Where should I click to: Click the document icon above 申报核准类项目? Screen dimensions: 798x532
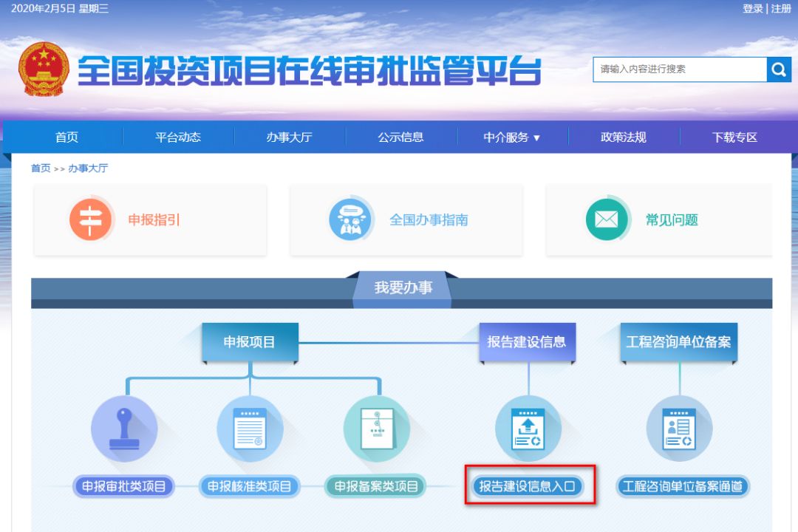pos(250,429)
